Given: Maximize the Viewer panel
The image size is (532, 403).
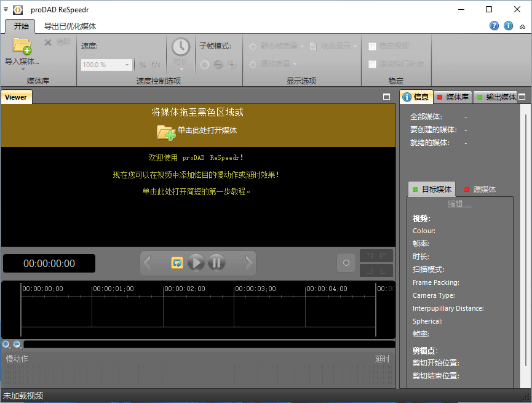Looking at the screenshot, I should pos(386,97).
